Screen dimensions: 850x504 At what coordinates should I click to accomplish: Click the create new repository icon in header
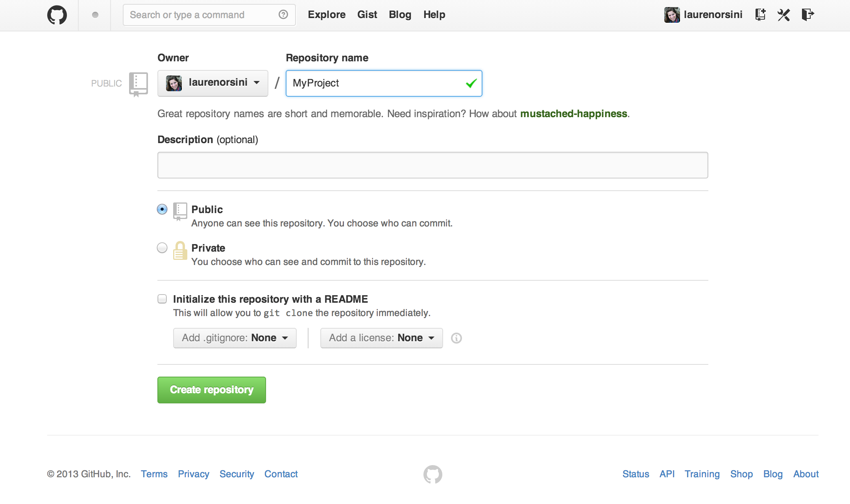[760, 15]
